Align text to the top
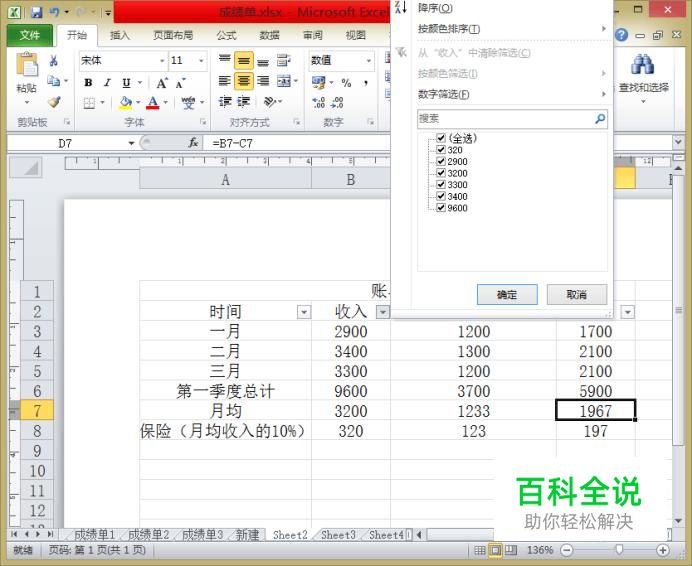 point(225,60)
